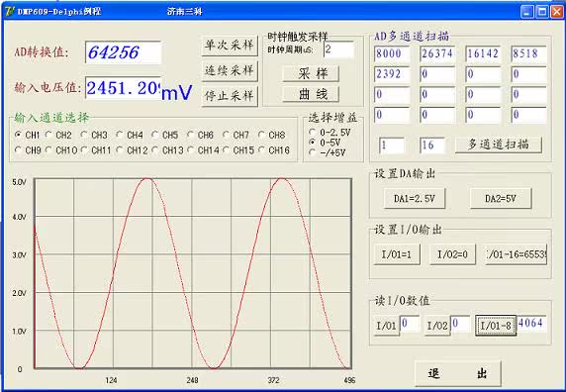Click the app icon in title bar
The image size is (566, 392).
9,11
